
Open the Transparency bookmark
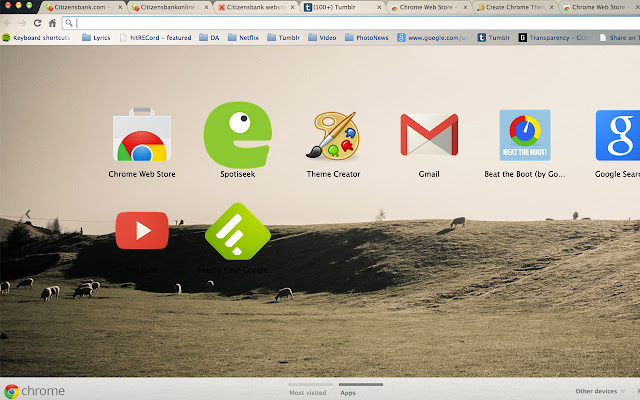[x=554, y=38]
